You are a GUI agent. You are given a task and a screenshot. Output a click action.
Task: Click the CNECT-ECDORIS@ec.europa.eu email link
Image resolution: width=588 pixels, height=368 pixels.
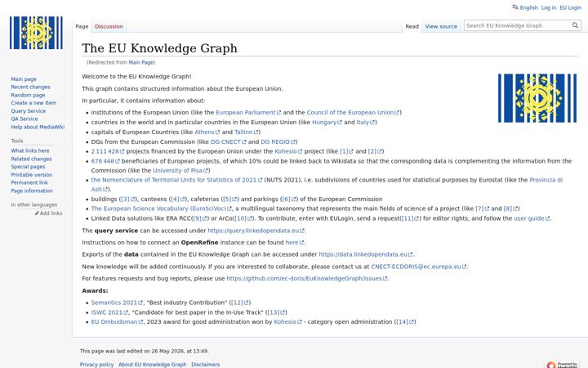click(418, 267)
